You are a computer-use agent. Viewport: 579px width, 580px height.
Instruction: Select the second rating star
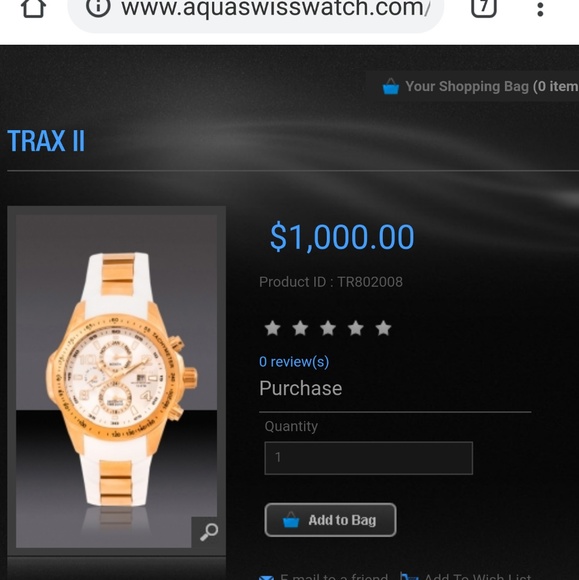pos(300,328)
